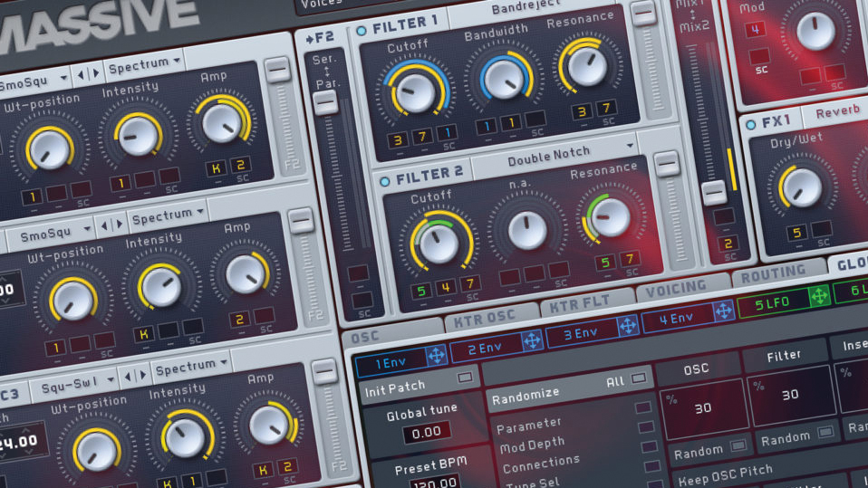868x488 pixels.
Task: Click slot 4 under Filter 2 Cutoff
Action: point(446,287)
